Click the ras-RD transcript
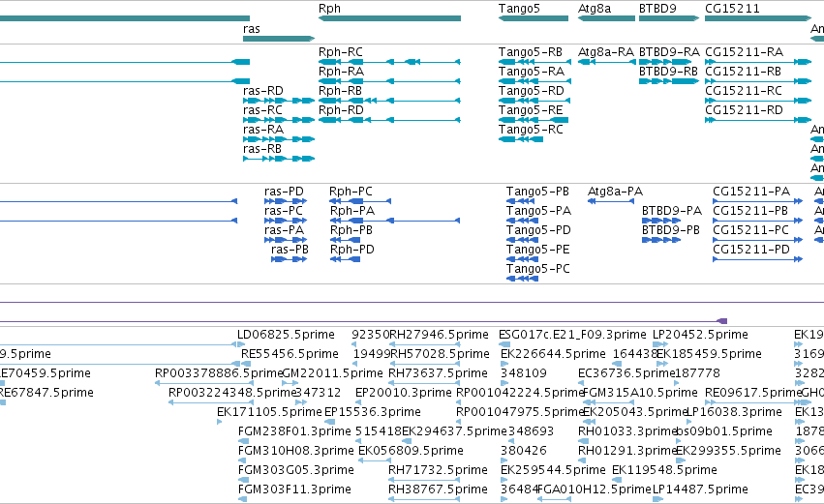Screen dimensions: 824x504 point(279,101)
